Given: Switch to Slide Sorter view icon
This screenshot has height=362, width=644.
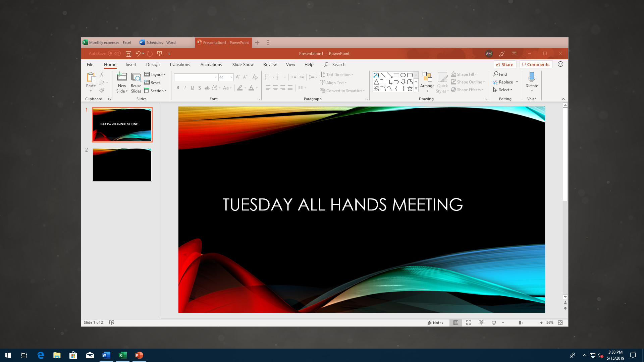Looking at the screenshot, I should click(469, 322).
